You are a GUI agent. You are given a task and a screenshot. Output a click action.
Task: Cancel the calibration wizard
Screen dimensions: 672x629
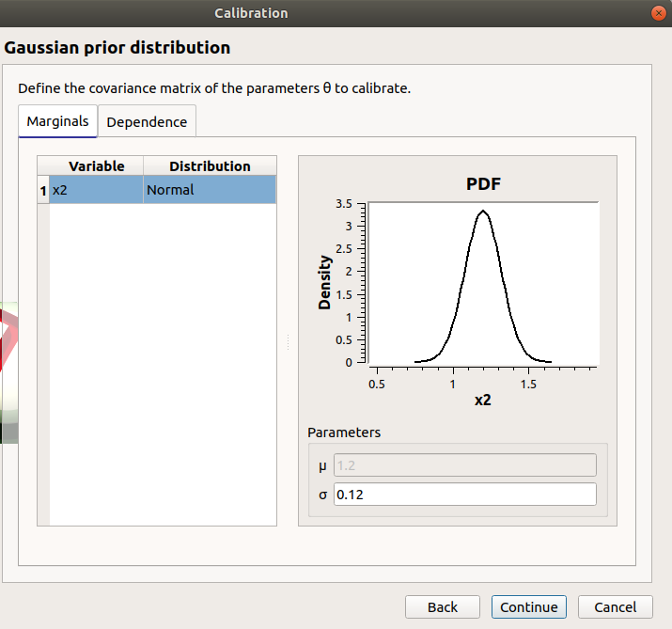(x=615, y=607)
